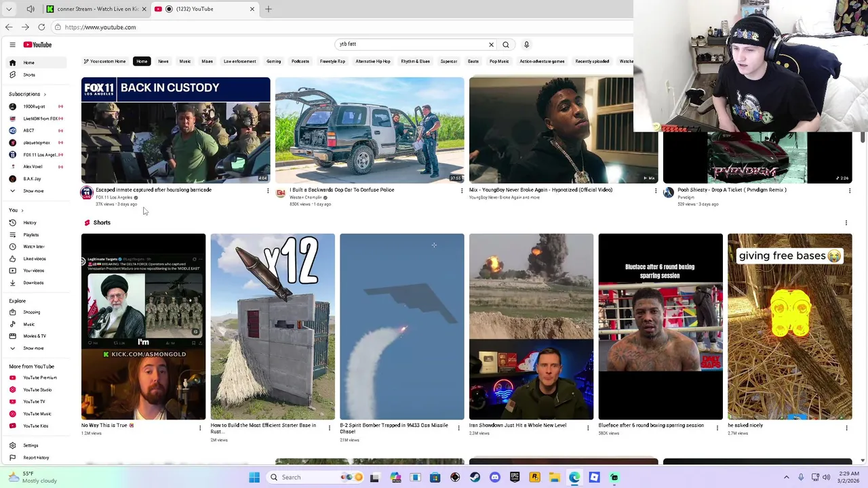Open Blueface boxing sparring short thumbnail
868x488 pixels.
pyautogui.click(x=660, y=327)
